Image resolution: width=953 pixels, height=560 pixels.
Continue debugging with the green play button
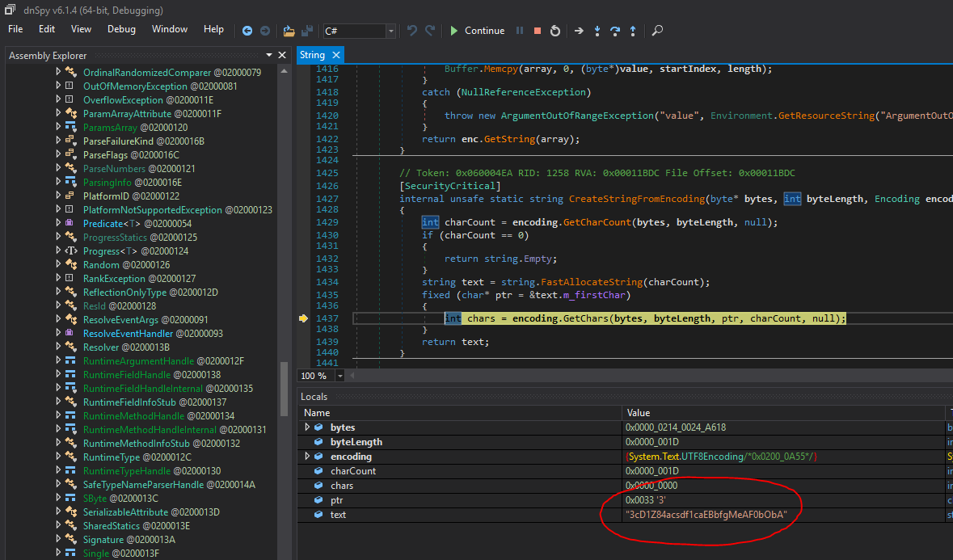coord(477,31)
